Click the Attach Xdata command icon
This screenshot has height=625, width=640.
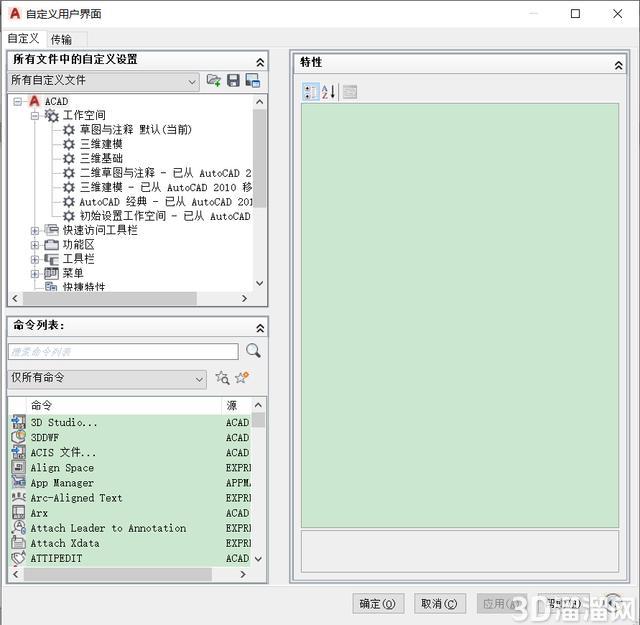pos(18,543)
